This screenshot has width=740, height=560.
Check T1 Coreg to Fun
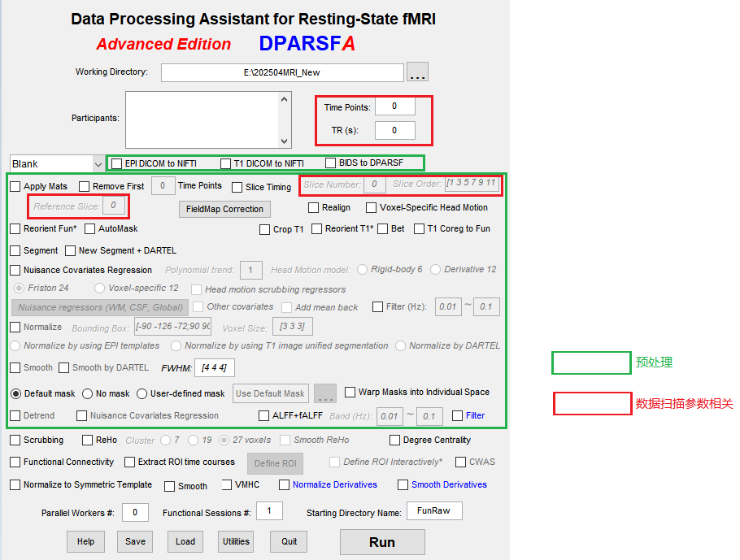[x=419, y=229]
